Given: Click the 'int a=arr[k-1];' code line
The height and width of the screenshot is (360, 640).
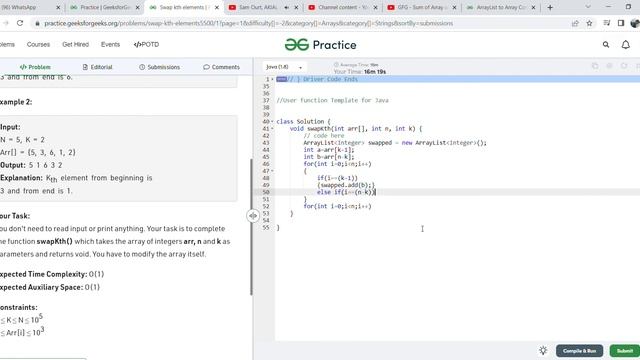Looking at the screenshot, I should click(x=329, y=150).
